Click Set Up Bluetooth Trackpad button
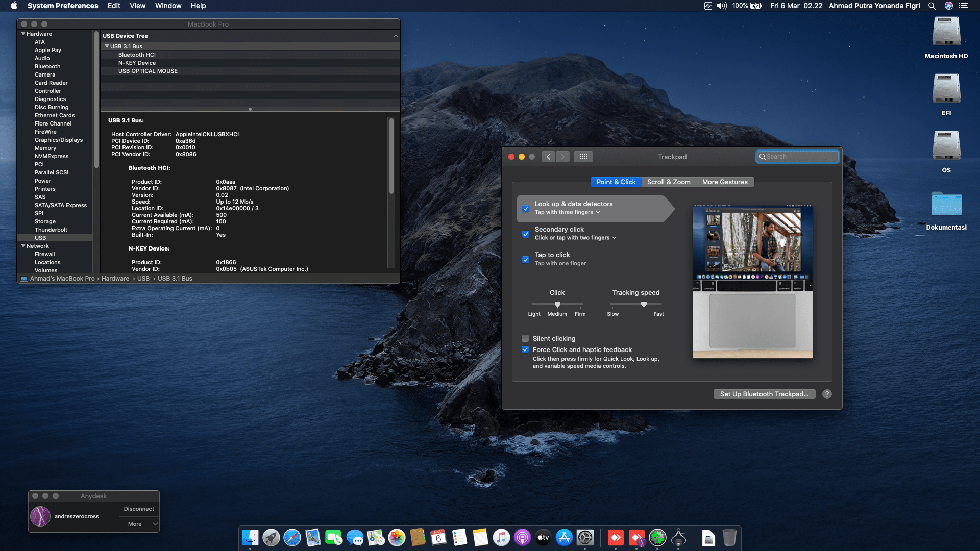 (x=764, y=394)
